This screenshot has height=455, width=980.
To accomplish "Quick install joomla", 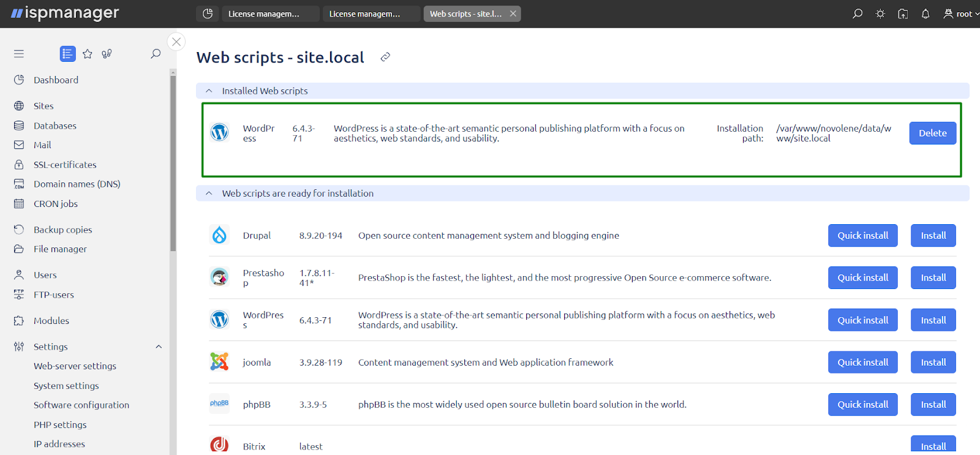I will tap(863, 362).
